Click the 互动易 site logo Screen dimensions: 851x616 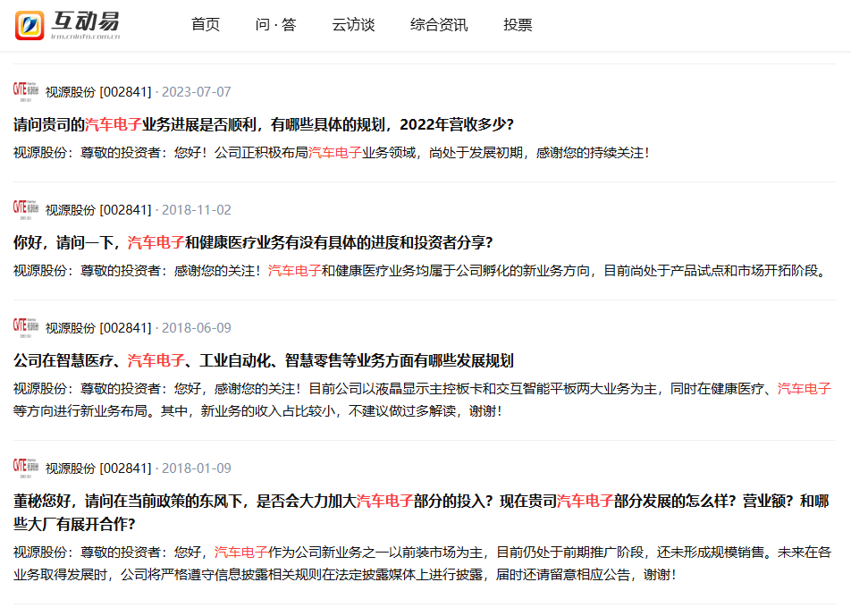pos(67,25)
